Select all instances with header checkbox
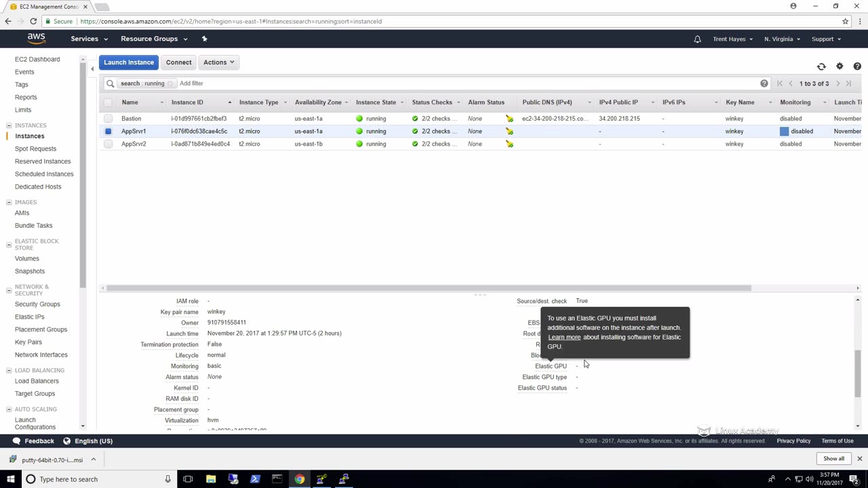Viewport: 868px width, 488px height. click(108, 102)
